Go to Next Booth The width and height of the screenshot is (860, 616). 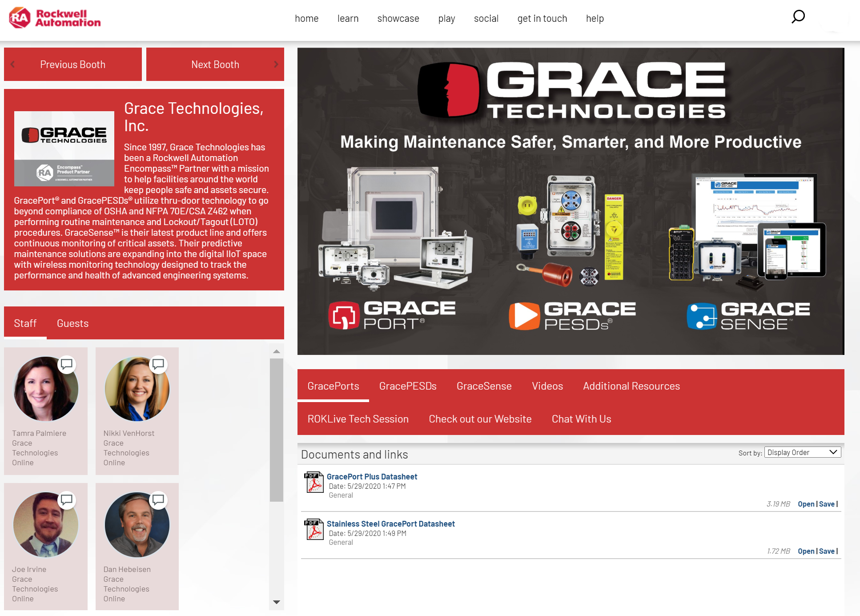215,64
